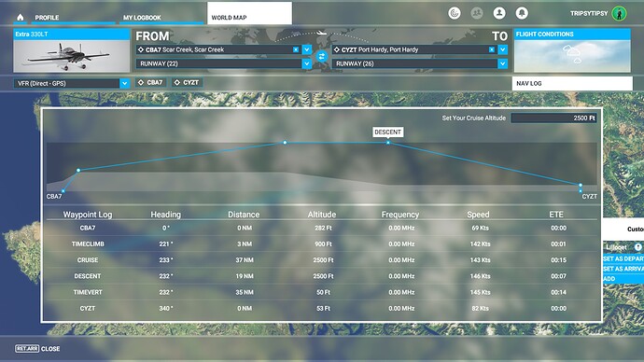Open FLIGHT CONDITIONS weather panel

[x=572, y=50]
